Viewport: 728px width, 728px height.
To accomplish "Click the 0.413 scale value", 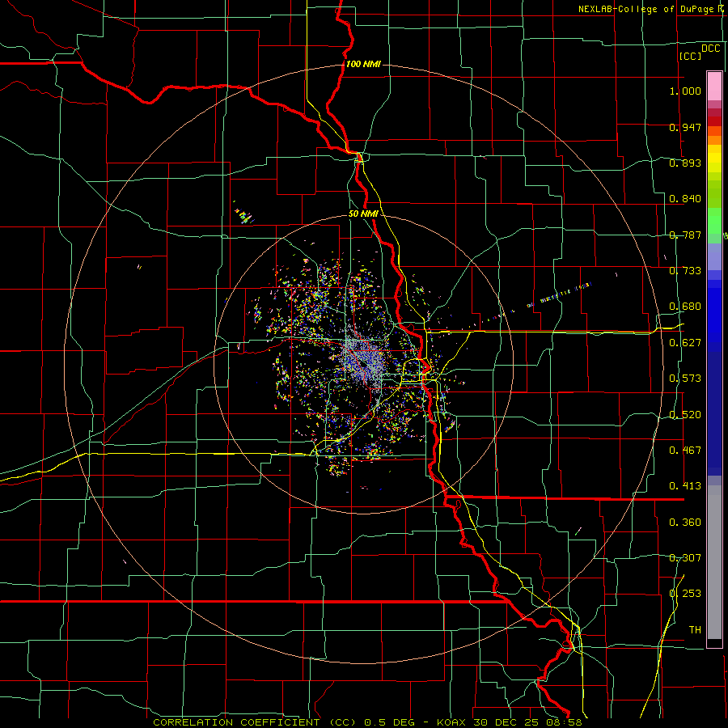I will click(x=685, y=486).
